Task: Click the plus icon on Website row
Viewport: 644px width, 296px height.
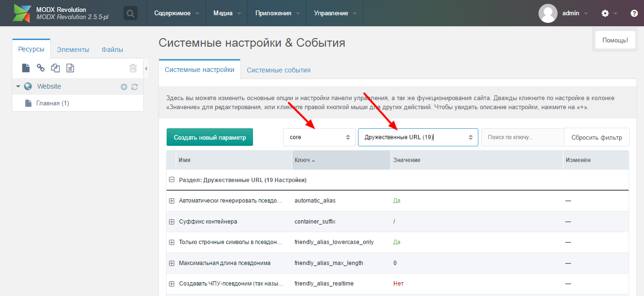Action: coord(124,87)
